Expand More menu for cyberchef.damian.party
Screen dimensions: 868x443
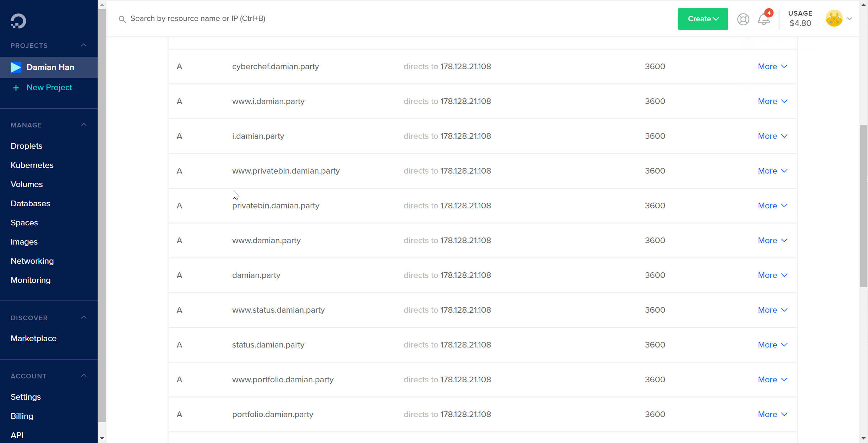(x=773, y=67)
